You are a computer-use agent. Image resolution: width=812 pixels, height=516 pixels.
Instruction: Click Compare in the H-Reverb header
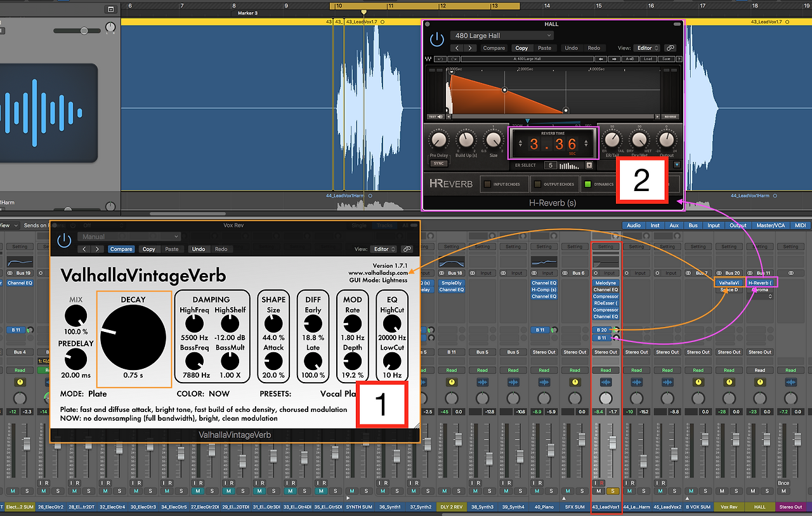tap(494, 48)
